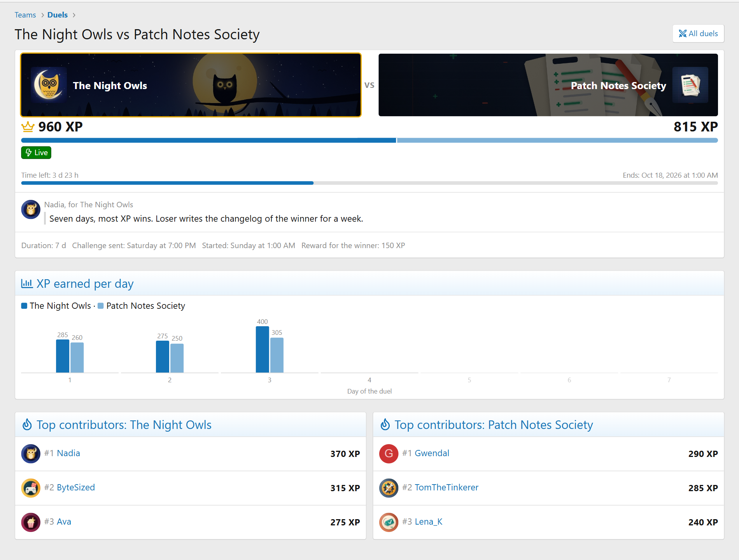Open Lena_K's profile link

click(x=429, y=521)
